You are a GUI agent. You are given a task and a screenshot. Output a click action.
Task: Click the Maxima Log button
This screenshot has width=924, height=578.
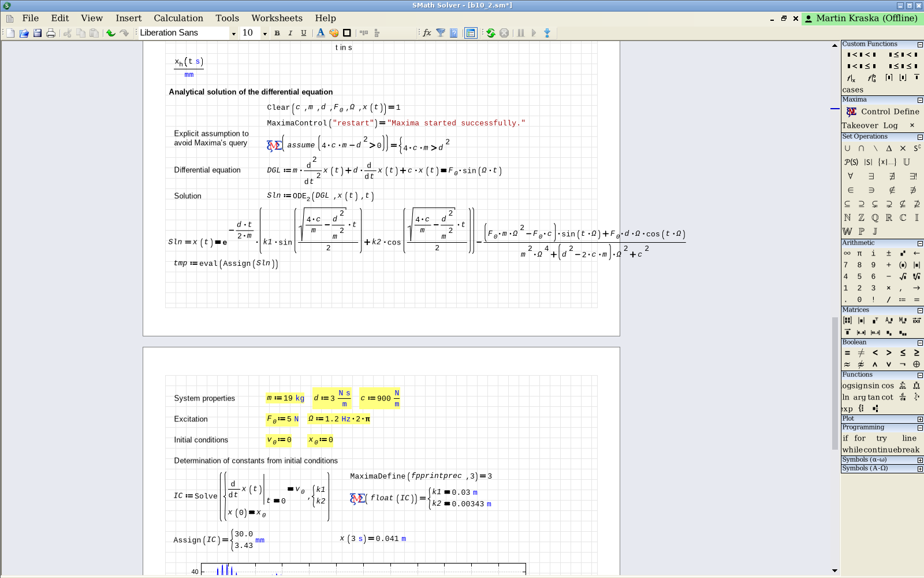pos(891,125)
